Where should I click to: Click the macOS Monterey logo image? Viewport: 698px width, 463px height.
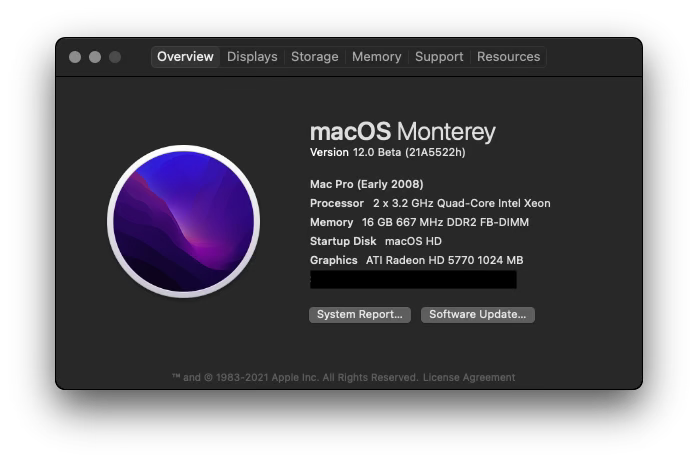pyautogui.click(x=183, y=221)
